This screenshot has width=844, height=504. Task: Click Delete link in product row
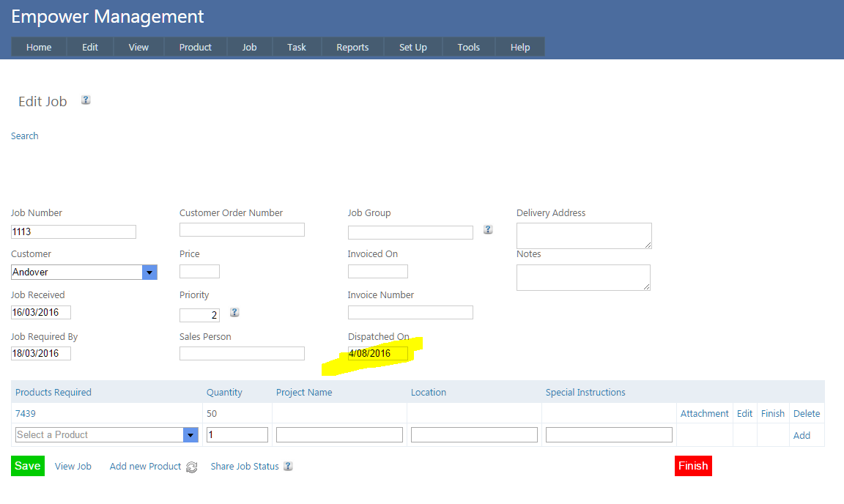[807, 413]
